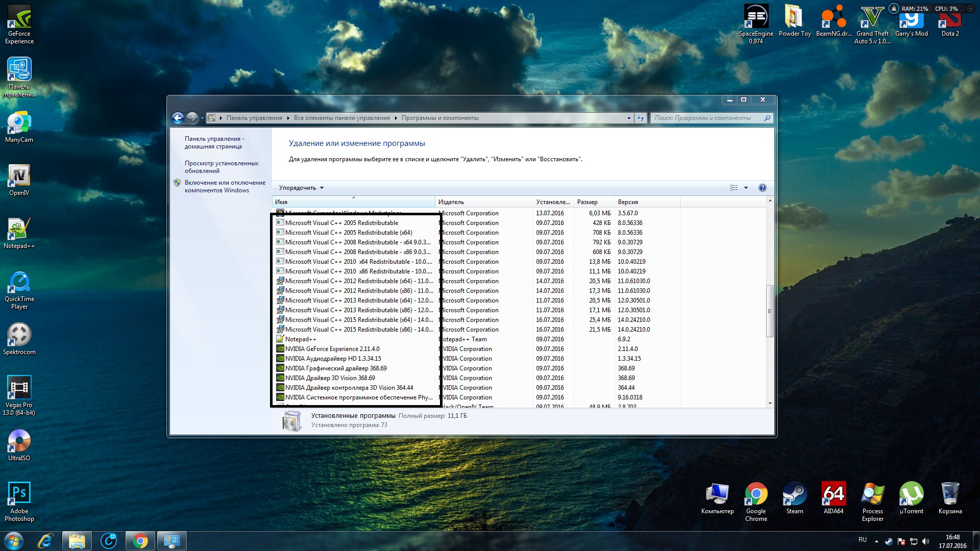Screen dimensions: 980x551
Task: Open Notepad++ desktop shortcut
Action: coord(19,234)
